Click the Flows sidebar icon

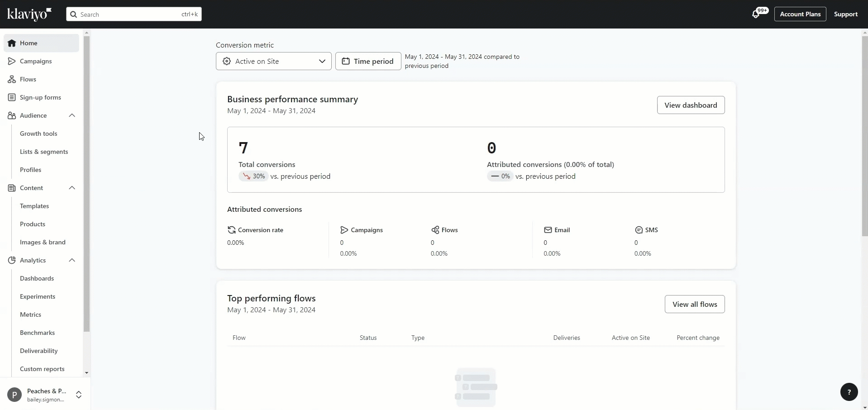point(12,79)
